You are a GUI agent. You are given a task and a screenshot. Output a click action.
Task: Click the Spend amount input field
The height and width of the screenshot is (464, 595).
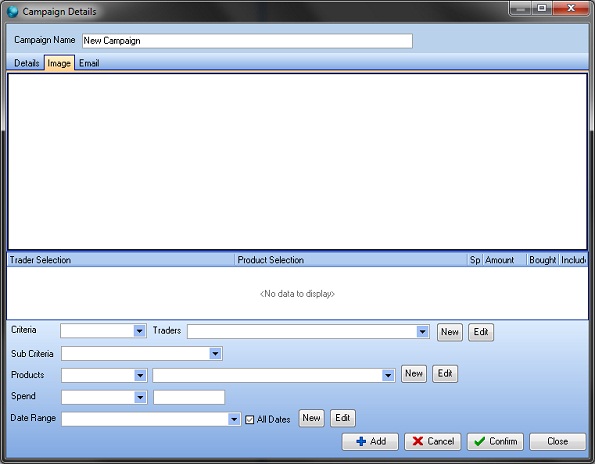[189, 397]
